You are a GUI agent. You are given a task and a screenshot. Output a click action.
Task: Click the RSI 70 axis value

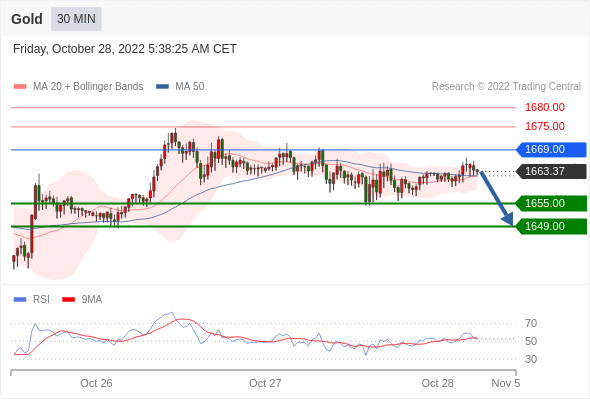pos(531,323)
